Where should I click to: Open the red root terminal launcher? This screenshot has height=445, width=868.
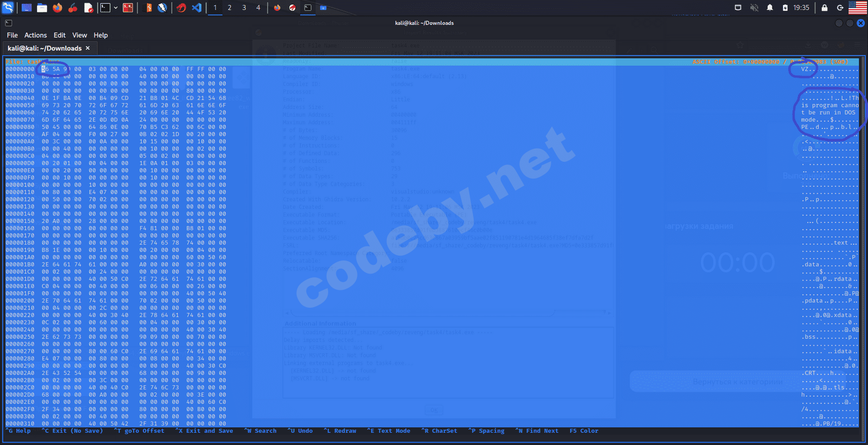[x=128, y=8]
